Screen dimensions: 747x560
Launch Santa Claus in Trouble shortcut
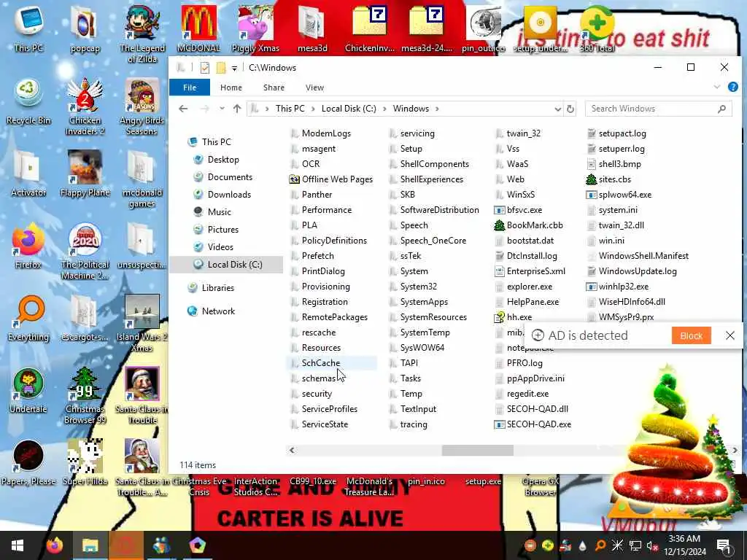click(x=142, y=396)
